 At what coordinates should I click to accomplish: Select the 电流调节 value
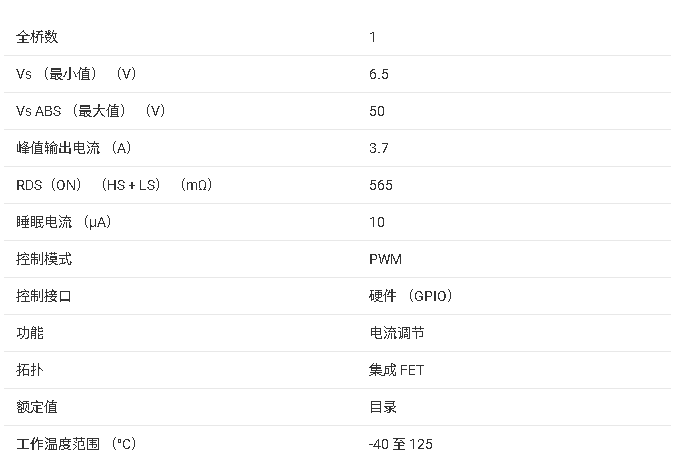(x=397, y=333)
